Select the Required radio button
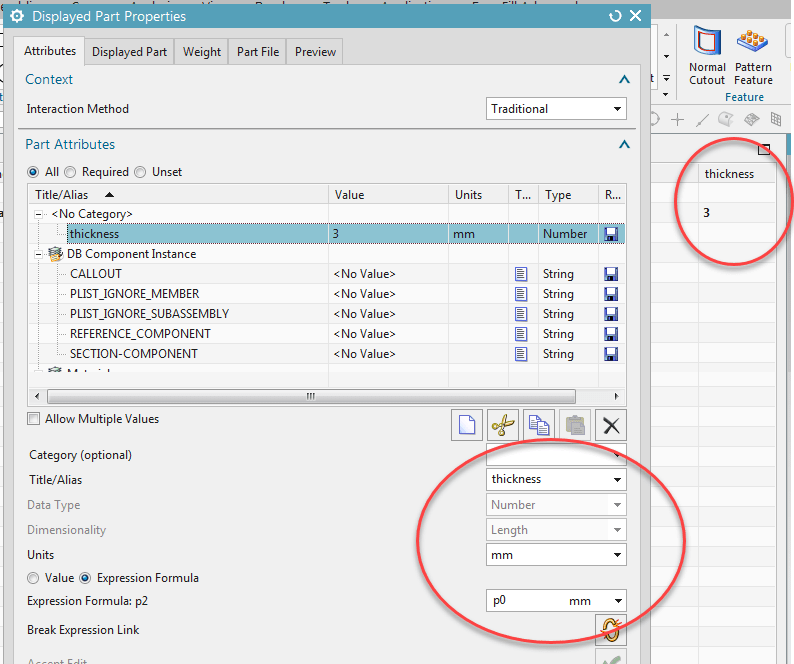The image size is (794, 664). coord(70,172)
